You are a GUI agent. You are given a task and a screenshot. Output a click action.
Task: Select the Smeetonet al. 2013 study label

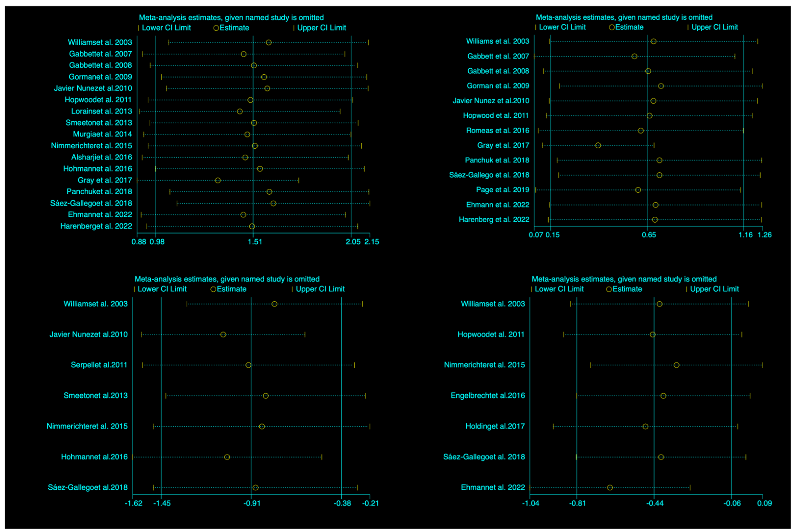coord(99,123)
